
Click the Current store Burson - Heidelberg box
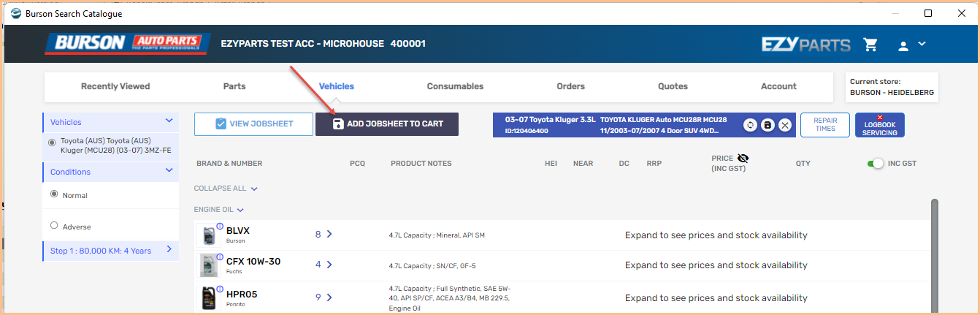tap(892, 87)
